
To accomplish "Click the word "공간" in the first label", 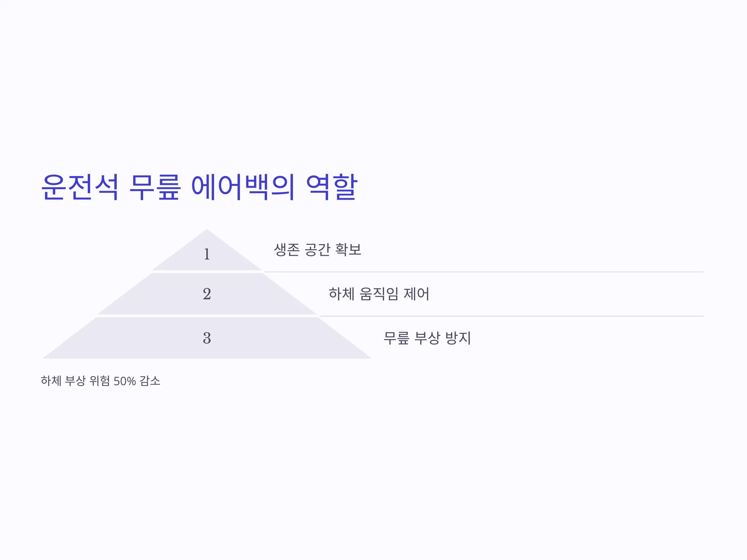I will 317,250.
